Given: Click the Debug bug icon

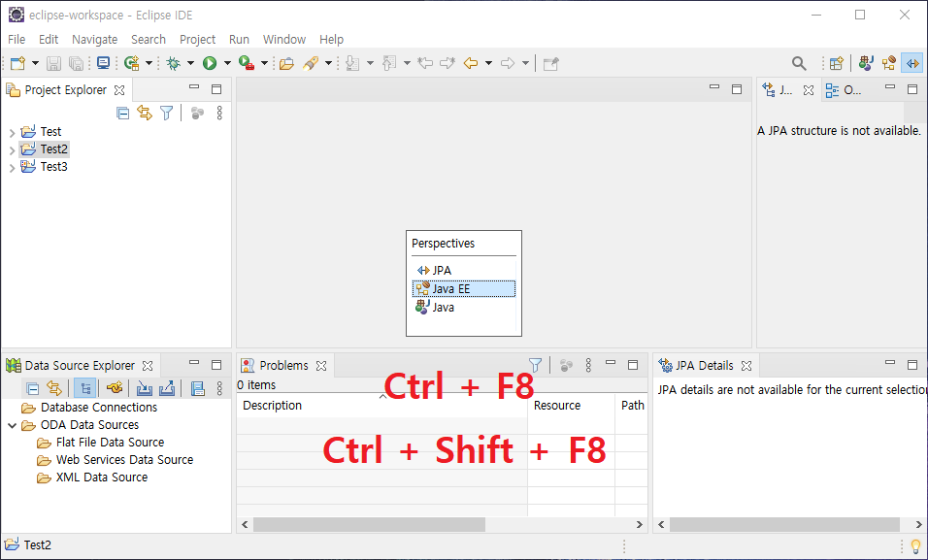Looking at the screenshot, I should point(174,63).
